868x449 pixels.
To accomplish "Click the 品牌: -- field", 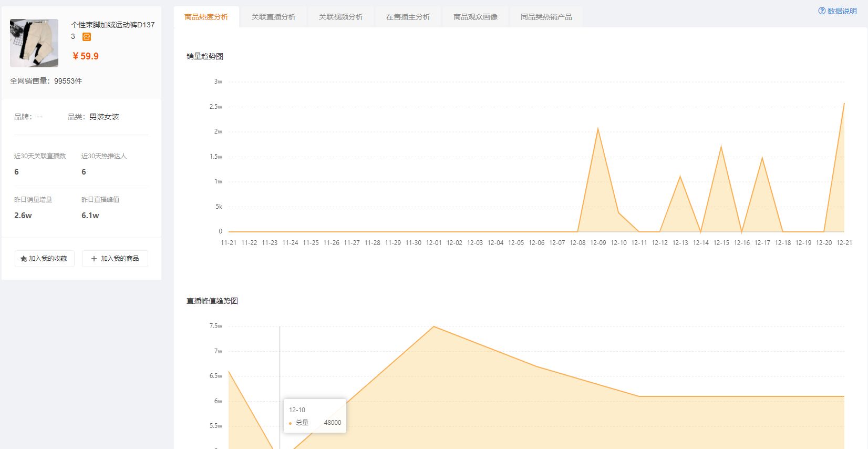I will 28,117.
